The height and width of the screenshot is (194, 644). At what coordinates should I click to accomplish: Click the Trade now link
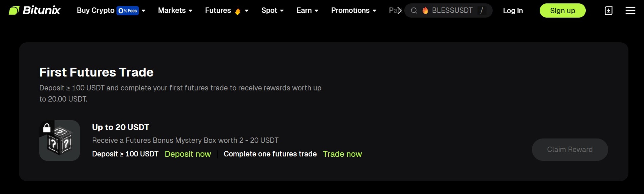coord(342,154)
